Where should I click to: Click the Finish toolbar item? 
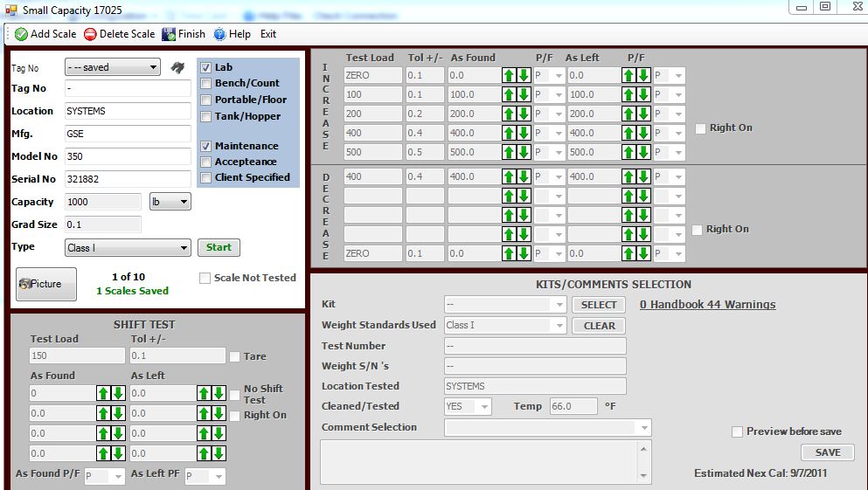(184, 34)
